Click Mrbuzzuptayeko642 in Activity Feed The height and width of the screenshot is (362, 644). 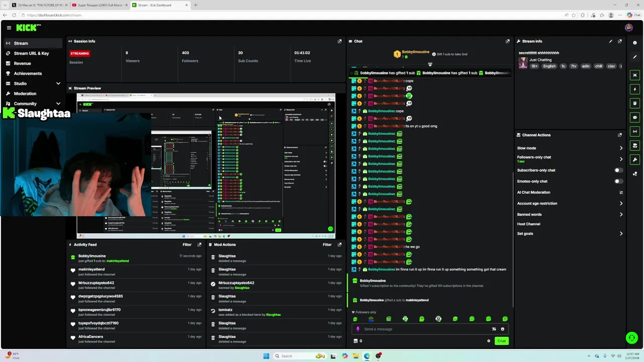96,283
